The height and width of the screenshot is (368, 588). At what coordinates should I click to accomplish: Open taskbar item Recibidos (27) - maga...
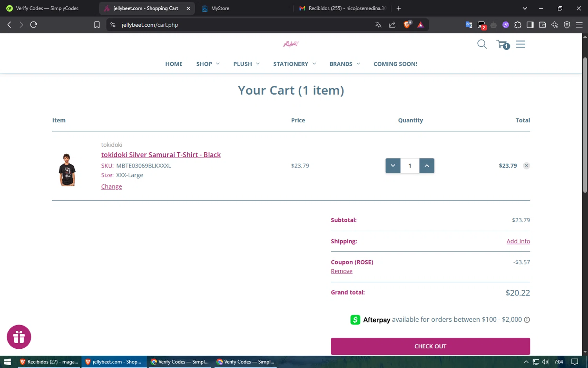[49, 362]
